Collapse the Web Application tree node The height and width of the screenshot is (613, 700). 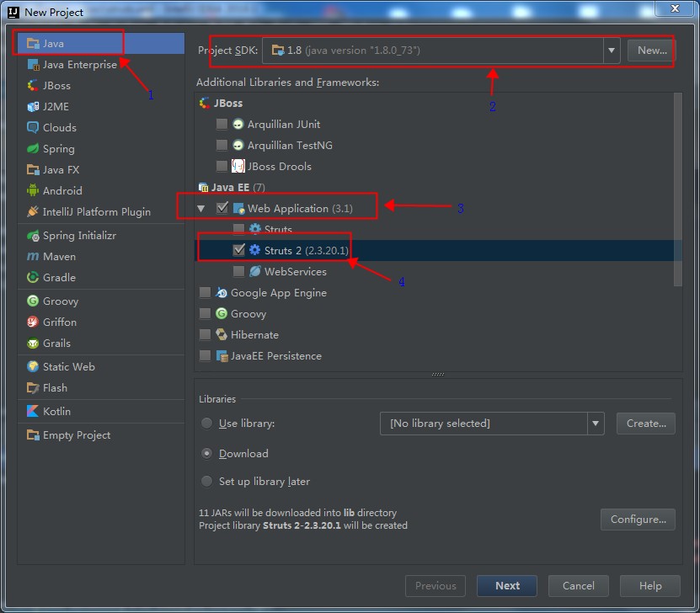coord(201,208)
